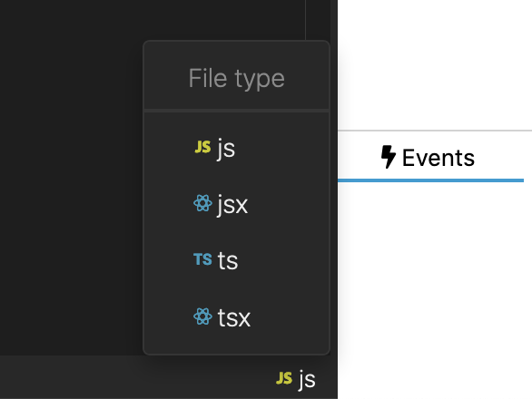Toggle the js file type dropdown in status bar
The width and height of the screenshot is (532, 399).
[296, 379]
